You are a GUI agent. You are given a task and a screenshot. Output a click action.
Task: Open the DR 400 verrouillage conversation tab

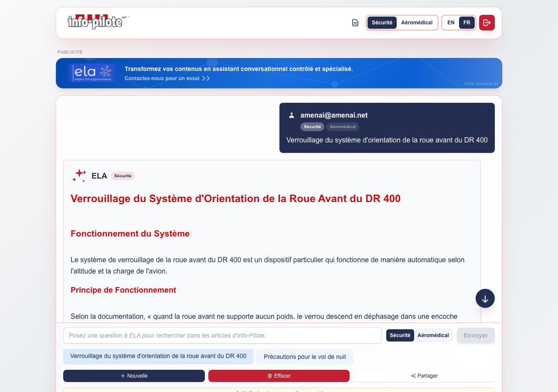[x=158, y=356]
